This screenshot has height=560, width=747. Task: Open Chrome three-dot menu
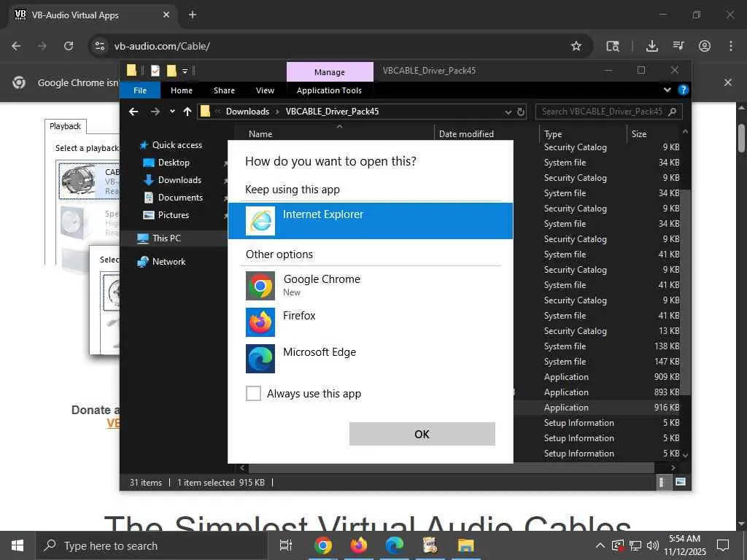[x=731, y=46]
